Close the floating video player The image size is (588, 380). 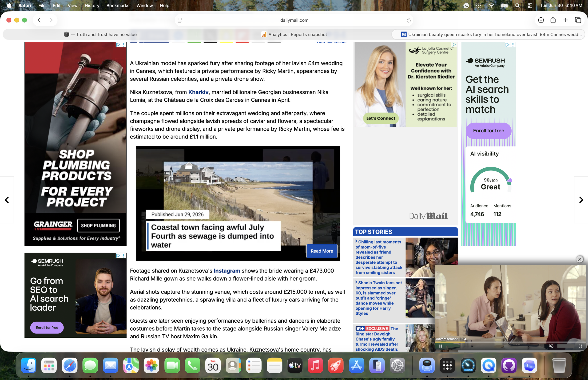[x=580, y=259]
